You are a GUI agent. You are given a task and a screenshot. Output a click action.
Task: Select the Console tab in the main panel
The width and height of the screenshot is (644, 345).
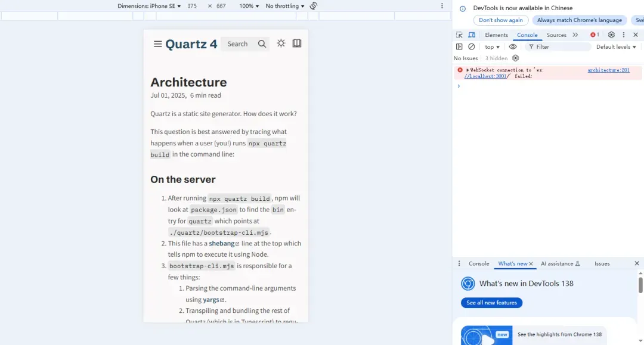click(527, 35)
